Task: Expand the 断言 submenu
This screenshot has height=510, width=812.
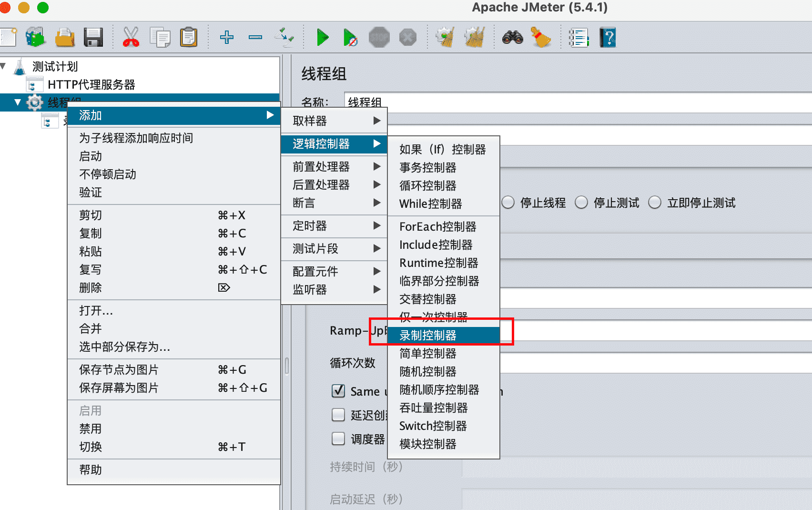Action: click(x=334, y=203)
